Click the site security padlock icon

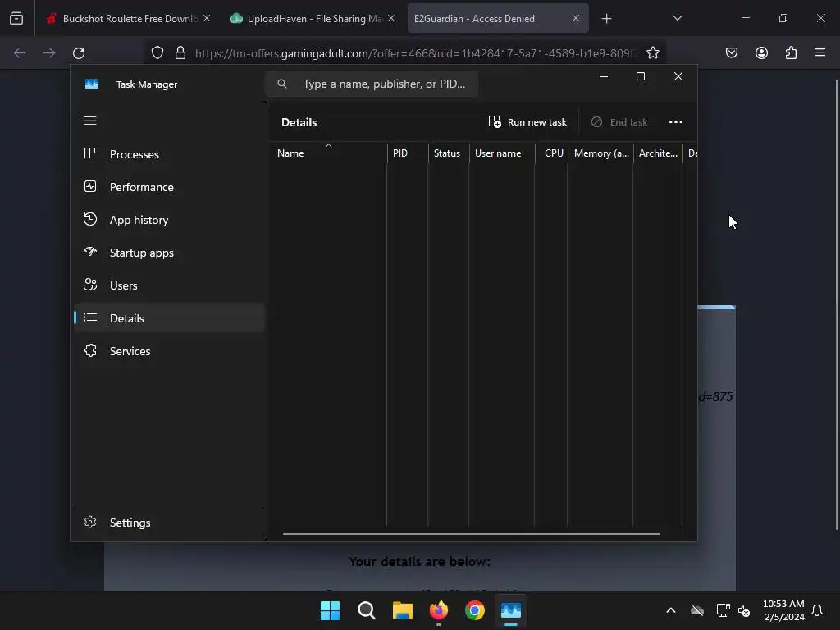point(180,52)
